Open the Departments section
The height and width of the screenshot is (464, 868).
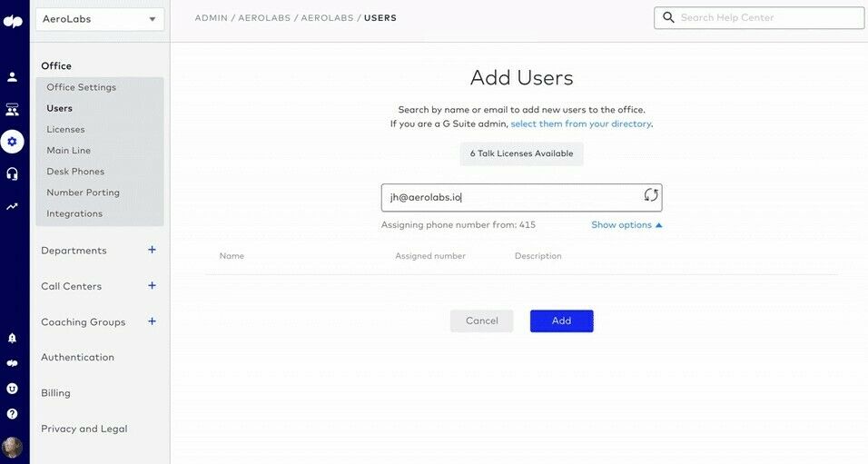(74, 251)
